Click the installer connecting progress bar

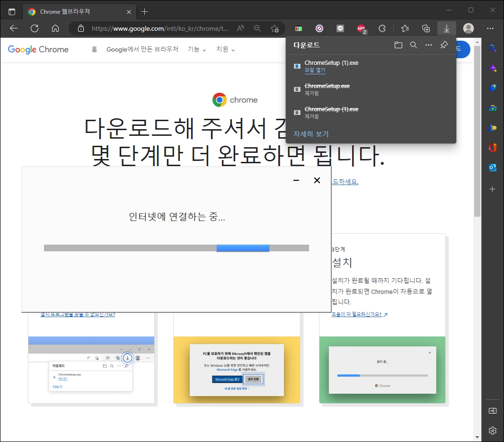(x=177, y=248)
